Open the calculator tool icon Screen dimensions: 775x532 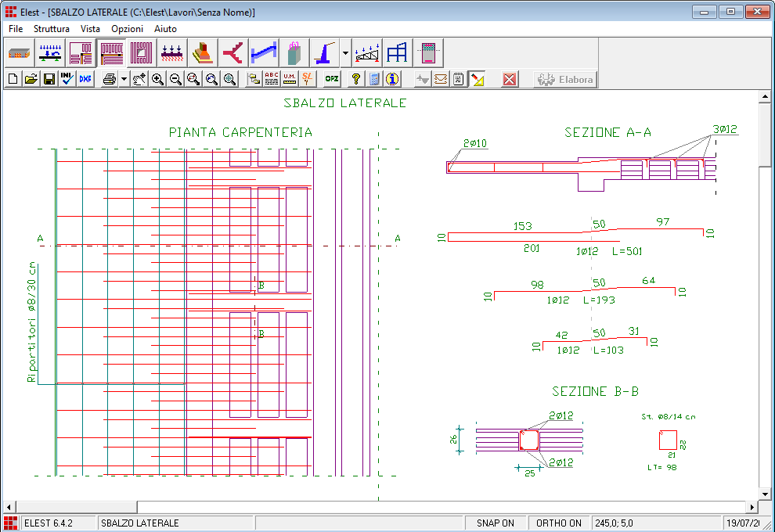(x=374, y=79)
